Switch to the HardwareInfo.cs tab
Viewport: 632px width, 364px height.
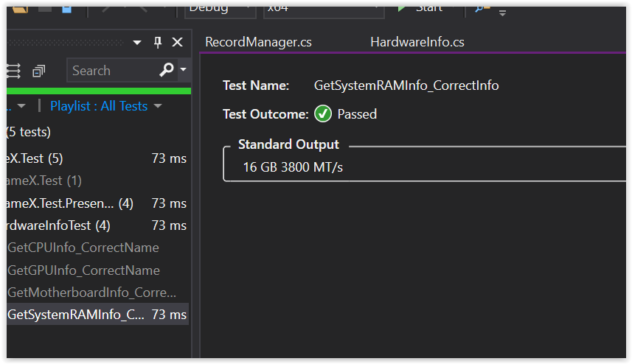pyautogui.click(x=417, y=42)
